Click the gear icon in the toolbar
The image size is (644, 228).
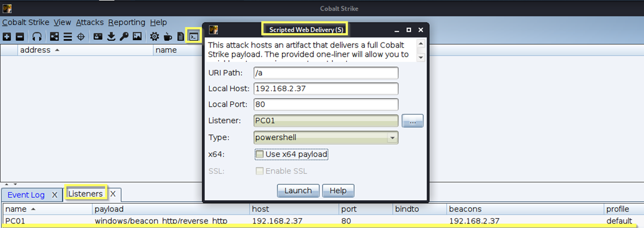click(154, 36)
